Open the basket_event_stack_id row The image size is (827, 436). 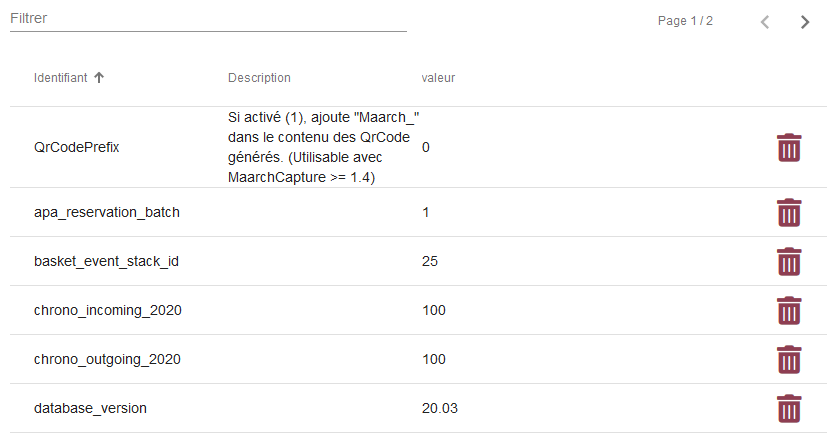[418, 261]
